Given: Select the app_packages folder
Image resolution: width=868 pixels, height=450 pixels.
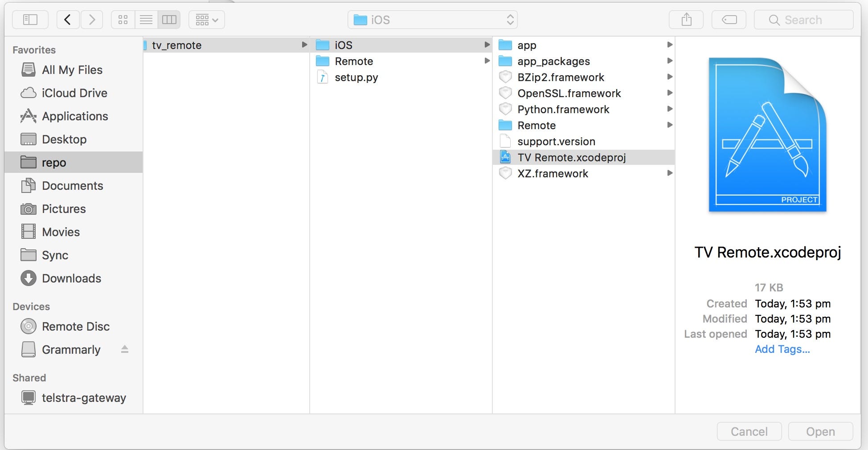Looking at the screenshot, I should (584, 61).
